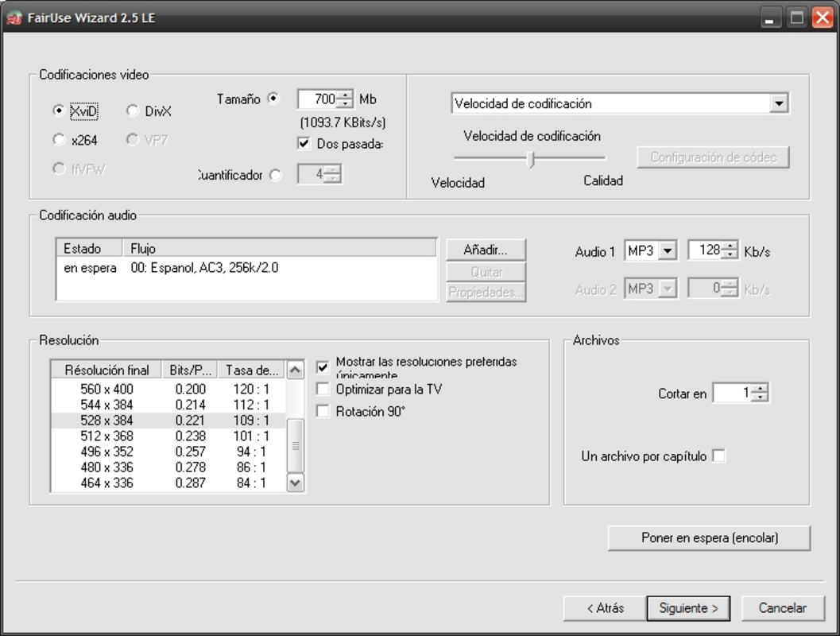Increase the Cortar en spinner value
The width and height of the screenshot is (840, 636).
coord(760,389)
